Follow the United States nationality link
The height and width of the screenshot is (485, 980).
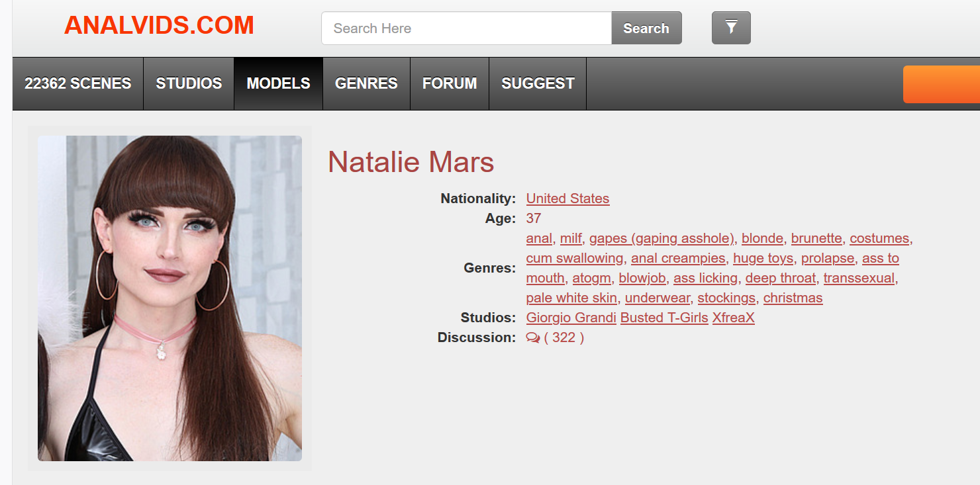pos(567,198)
